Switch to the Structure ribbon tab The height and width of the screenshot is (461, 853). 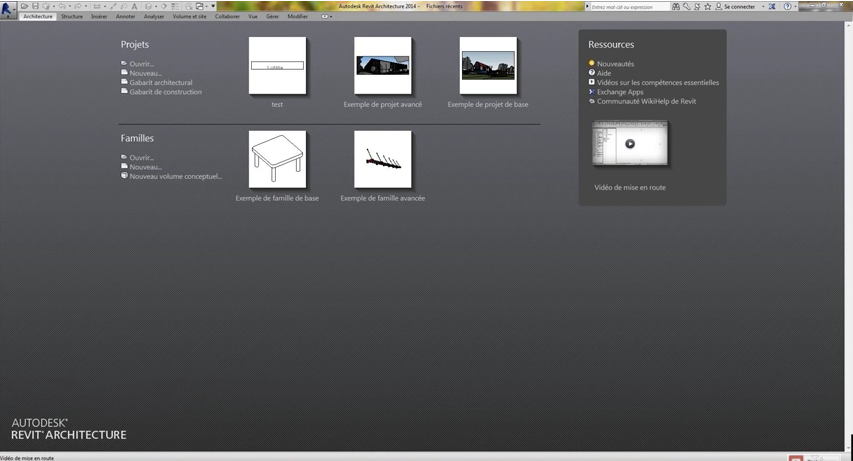[72, 17]
